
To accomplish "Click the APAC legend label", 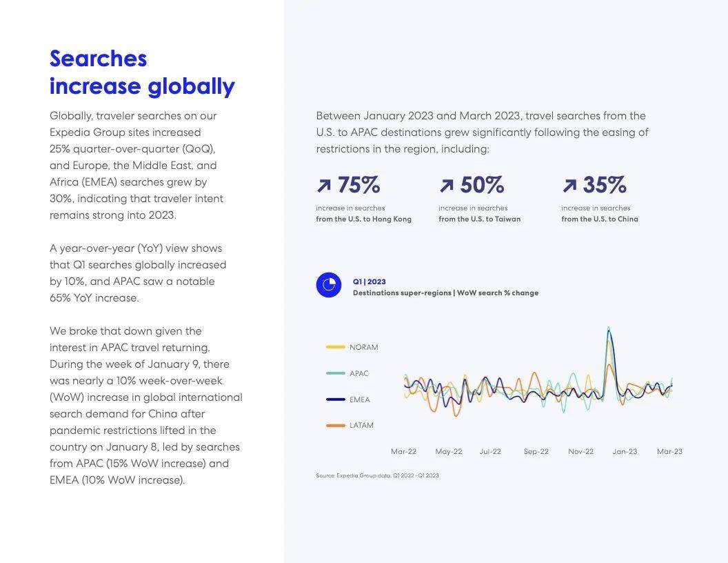I will (359, 373).
